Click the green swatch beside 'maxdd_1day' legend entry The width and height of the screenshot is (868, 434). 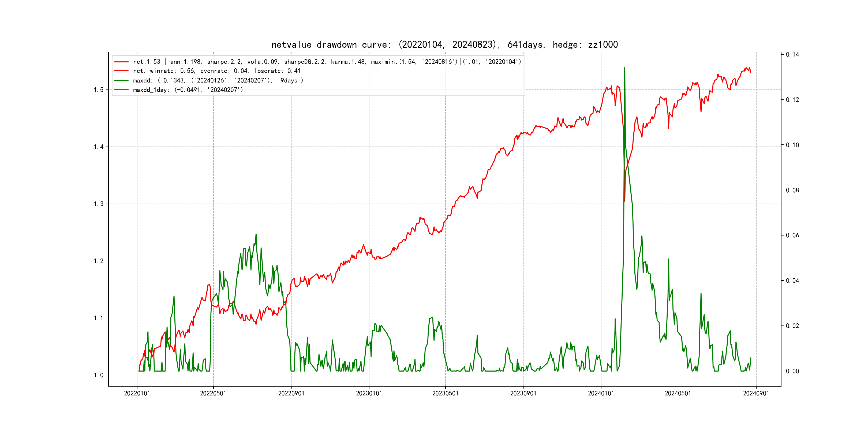(121, 90)
